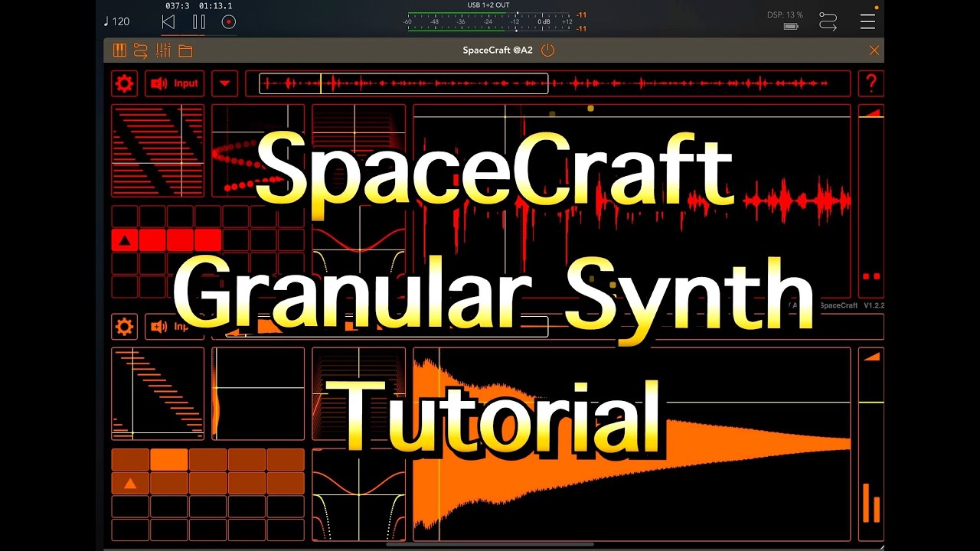Click the orange striped XY pad
Screen dimensions: 980x551
pos(158,394)
